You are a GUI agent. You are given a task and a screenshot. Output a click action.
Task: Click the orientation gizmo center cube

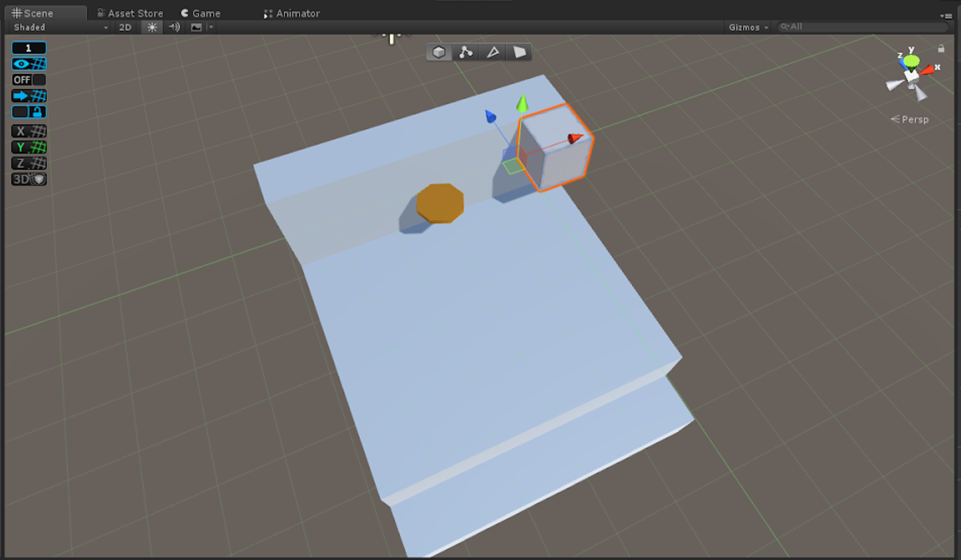click(911, 77)
